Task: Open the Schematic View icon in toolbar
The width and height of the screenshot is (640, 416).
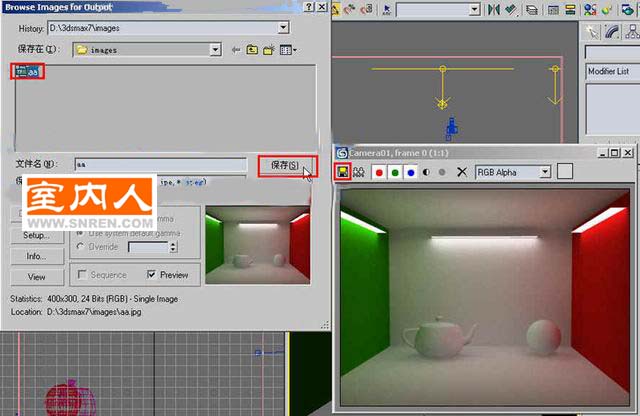Action: (x=570, y=10)
